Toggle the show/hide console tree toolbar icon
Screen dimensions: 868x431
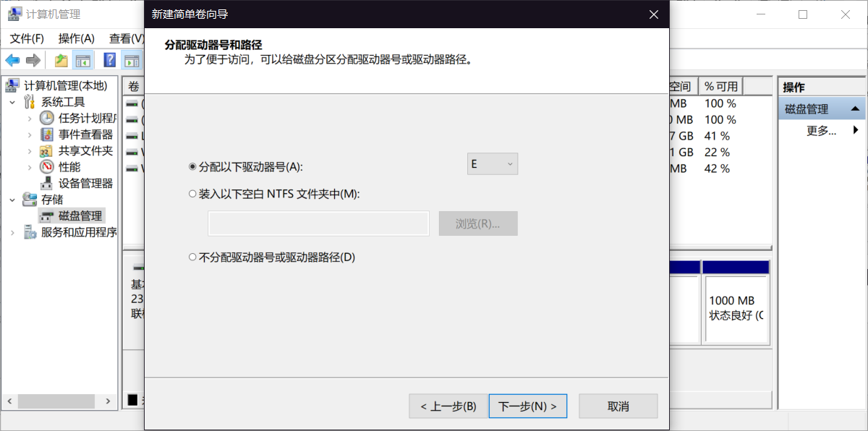point(82,60)
